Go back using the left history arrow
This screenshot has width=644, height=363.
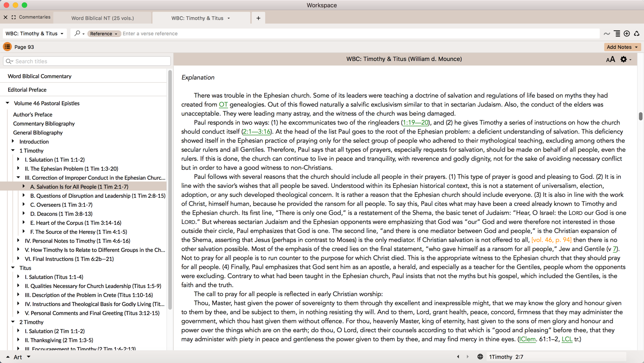pyautogui.click(x=458, y=357)
